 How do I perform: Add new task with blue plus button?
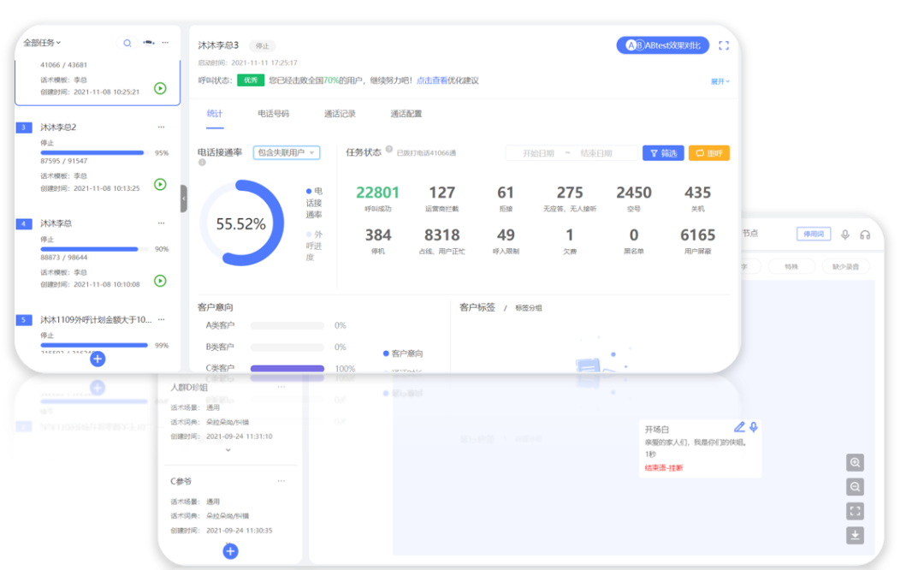[98, 359]
